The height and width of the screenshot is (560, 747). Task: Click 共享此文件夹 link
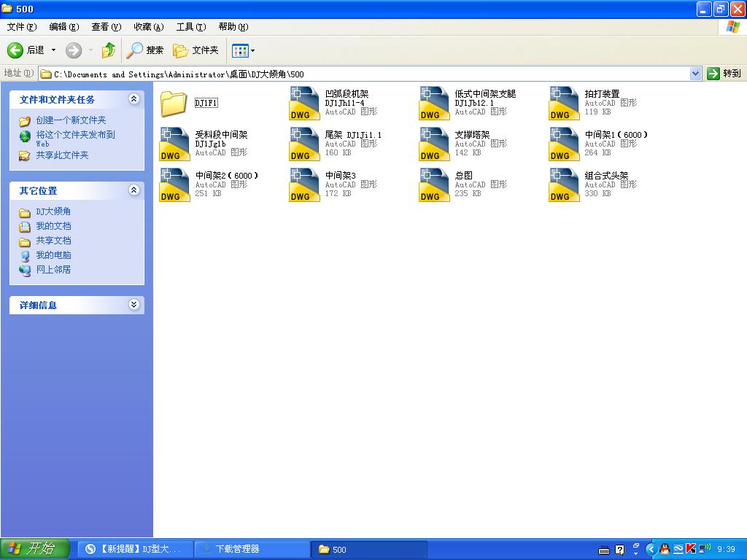[x=63, y=155]
